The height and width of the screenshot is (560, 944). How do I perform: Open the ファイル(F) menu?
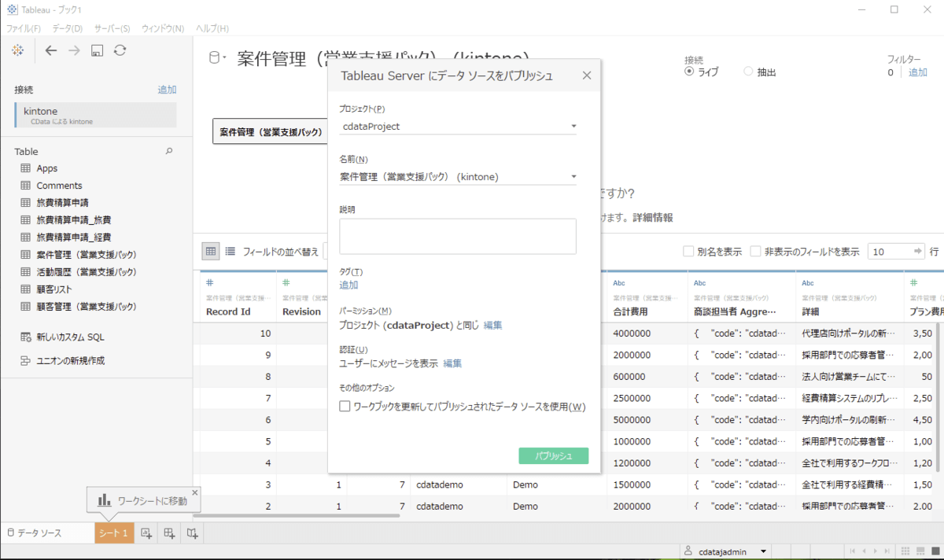point(24,28)
